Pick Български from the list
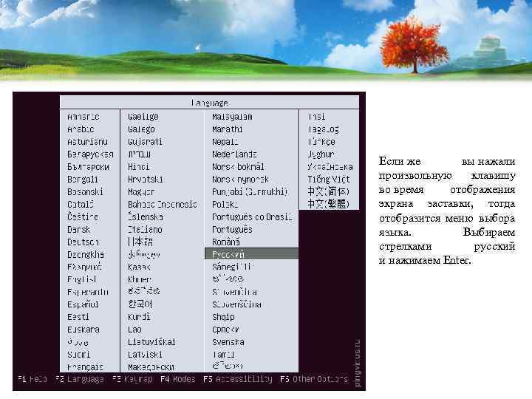The height and width of the screenshot is (399, 532). tap(88, 167)
